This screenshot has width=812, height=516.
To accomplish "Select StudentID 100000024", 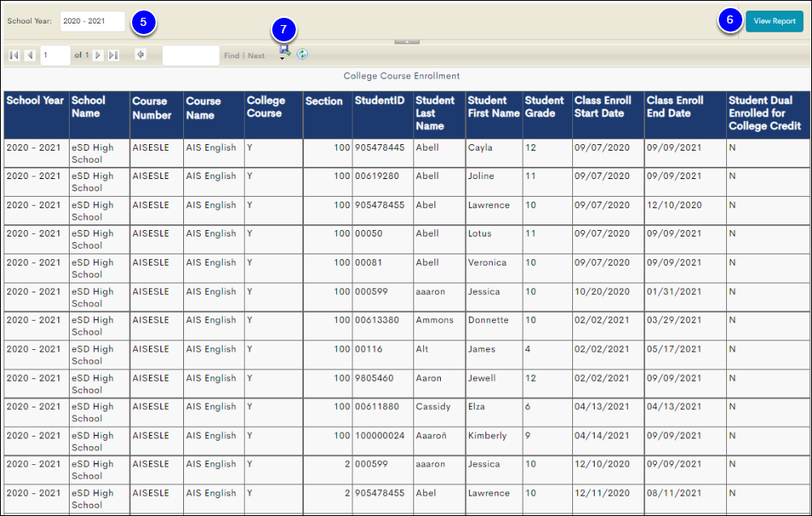I will click(379, 435).
